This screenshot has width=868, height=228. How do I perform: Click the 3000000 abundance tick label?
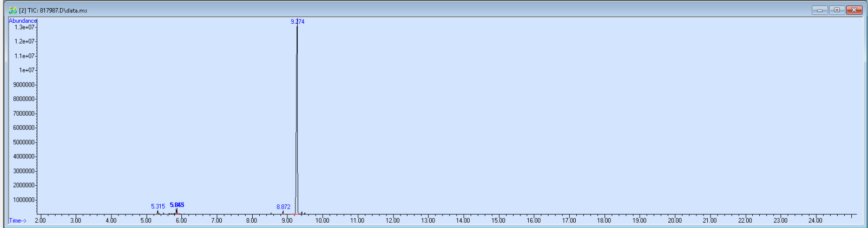(x=24, y=171)
